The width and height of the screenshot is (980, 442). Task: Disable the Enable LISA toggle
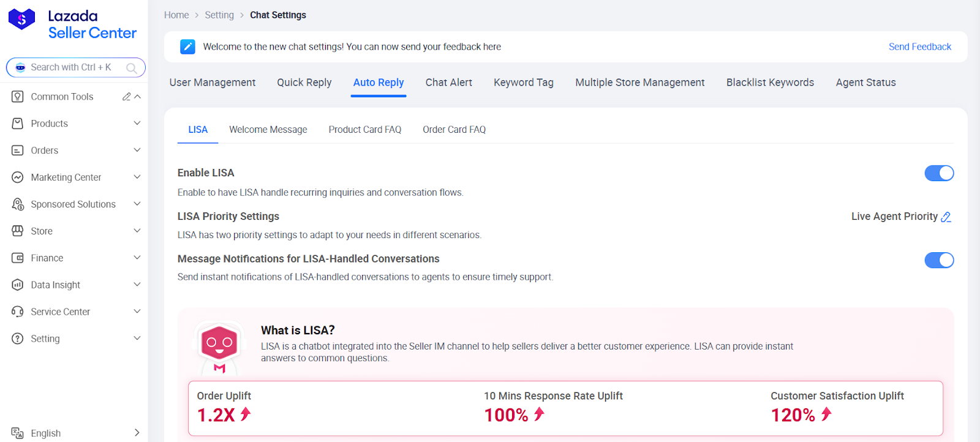click(x=938, y=173)
